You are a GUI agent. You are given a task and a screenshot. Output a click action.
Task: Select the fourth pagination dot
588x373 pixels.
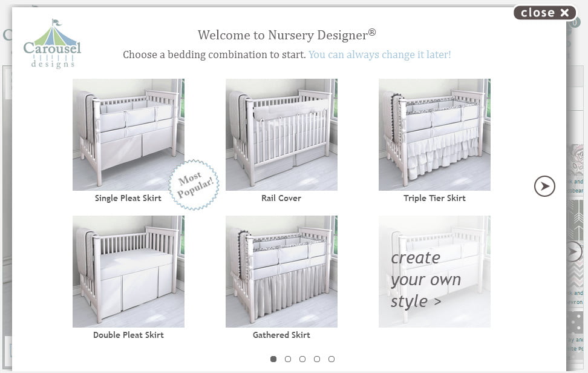317,359
